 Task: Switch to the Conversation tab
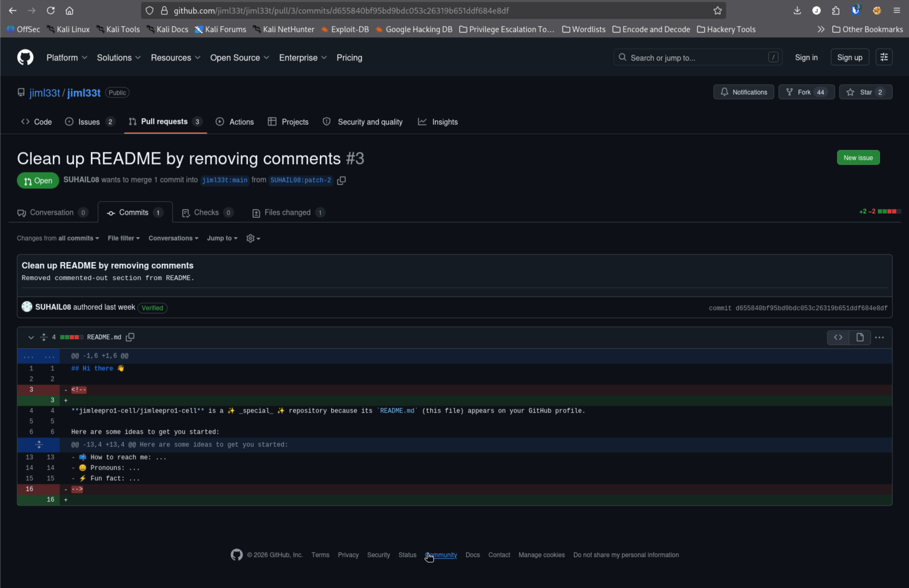(x=53, y=213)
